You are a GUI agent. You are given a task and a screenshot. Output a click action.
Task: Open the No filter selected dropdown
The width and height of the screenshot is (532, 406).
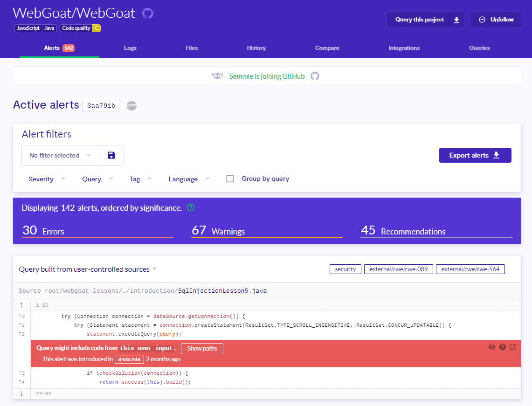pos(61,155)
